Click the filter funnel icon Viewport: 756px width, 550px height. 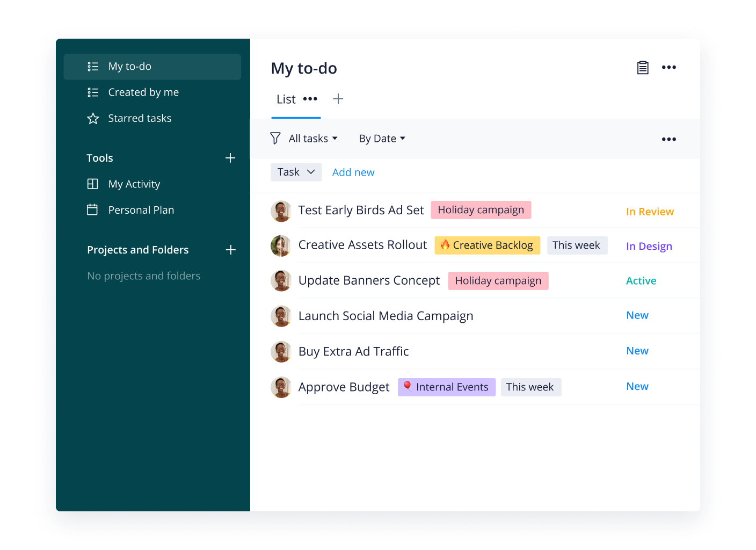point(275,139)
